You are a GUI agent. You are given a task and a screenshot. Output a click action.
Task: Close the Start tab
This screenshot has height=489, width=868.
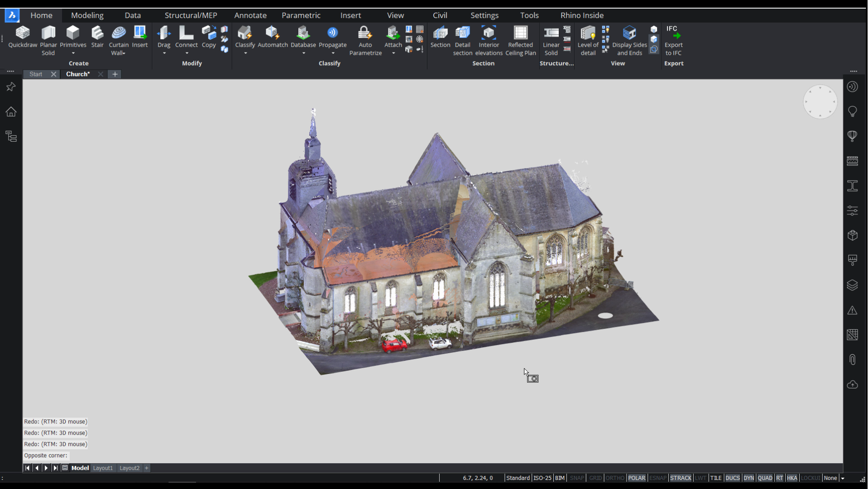click(53, 74)
